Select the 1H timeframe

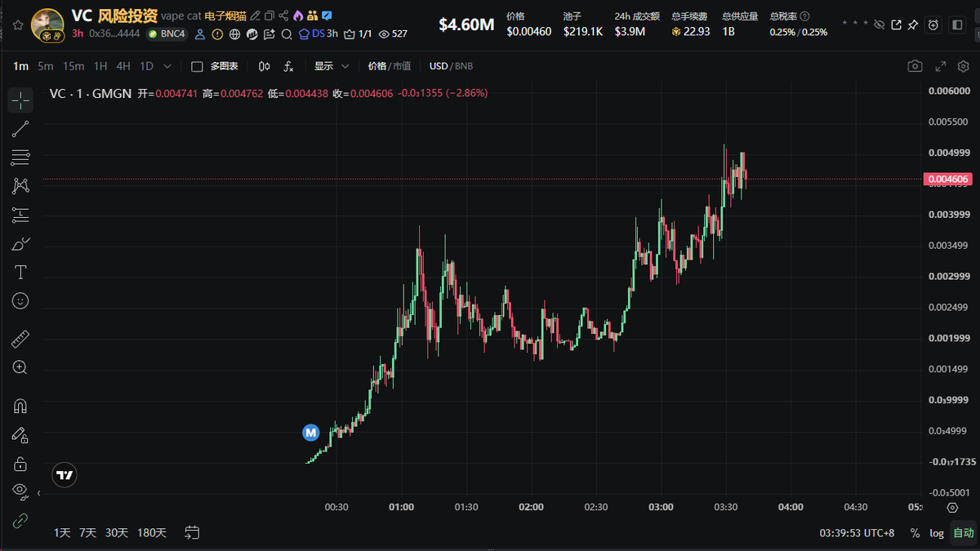click(100, 66)
